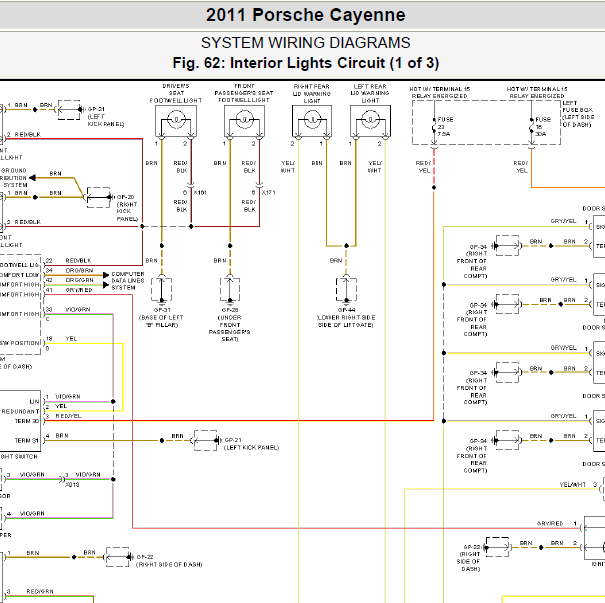Viewport: 605px width, 603px height.
Task: Click the right rear lid warning light symbol
Action: click(x=312, y=121)
